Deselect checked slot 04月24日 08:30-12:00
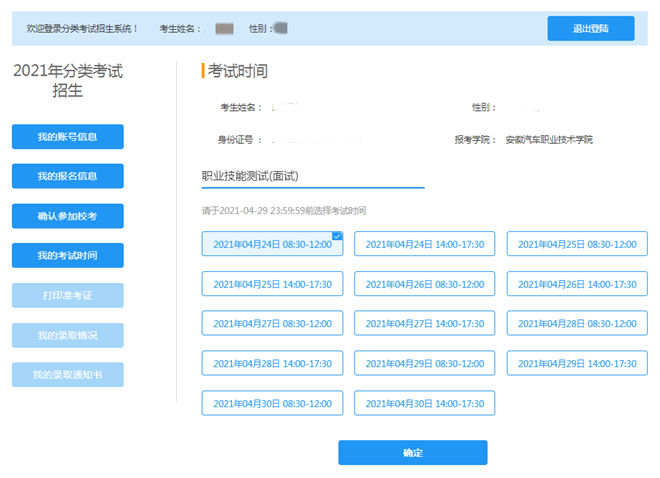Viewport: 660px width, 478px height. pos(272,244)
